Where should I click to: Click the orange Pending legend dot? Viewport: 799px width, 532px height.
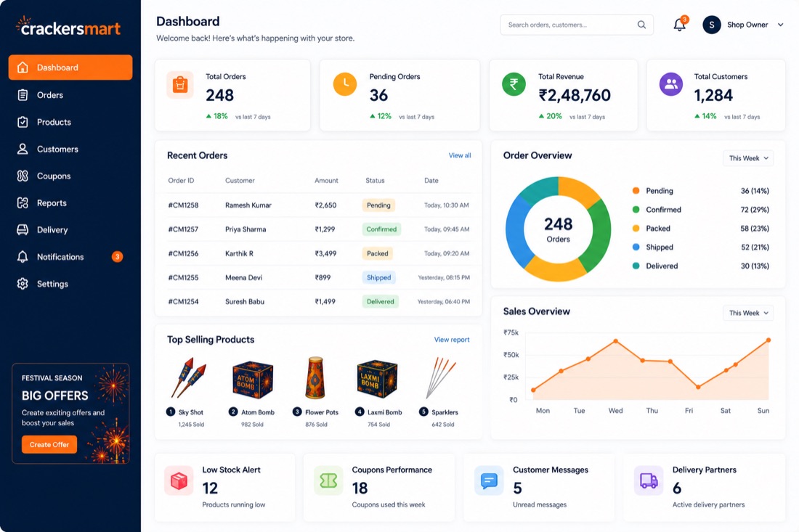pyautogui.click(x=636, y=190)
